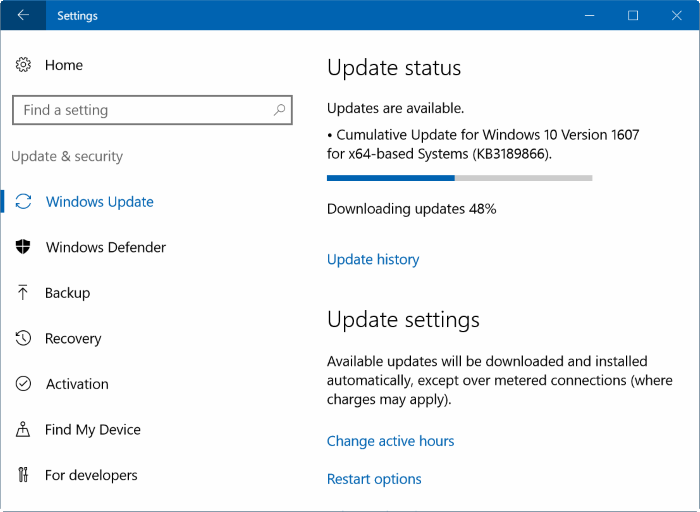
Task: Click the Backup upward arrow icon
Action: click(x=22, y=292)
